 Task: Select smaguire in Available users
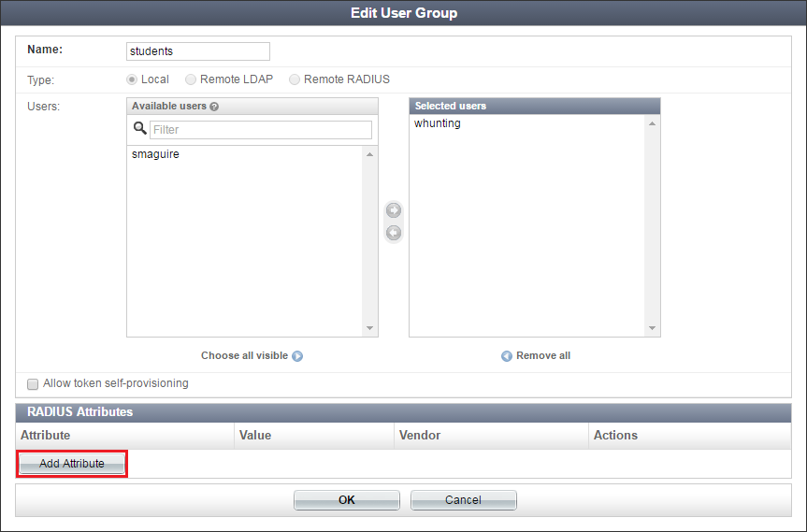[155, 154]
